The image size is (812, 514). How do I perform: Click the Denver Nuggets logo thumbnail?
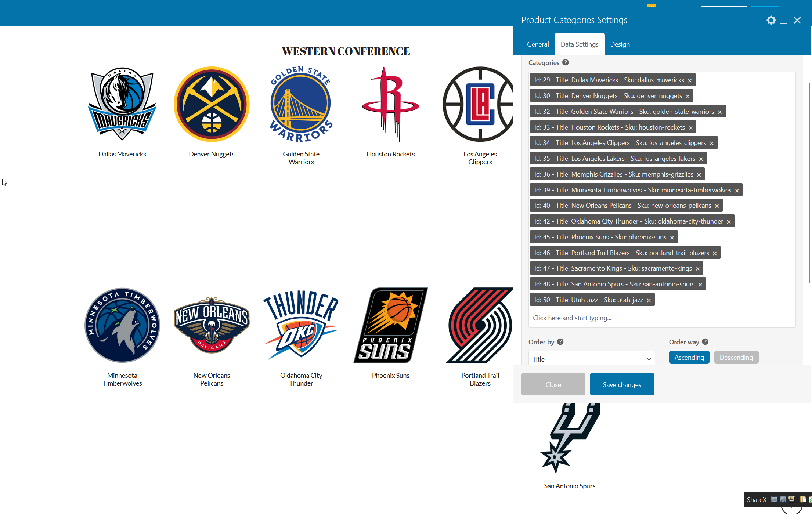[x=212, y=104]
